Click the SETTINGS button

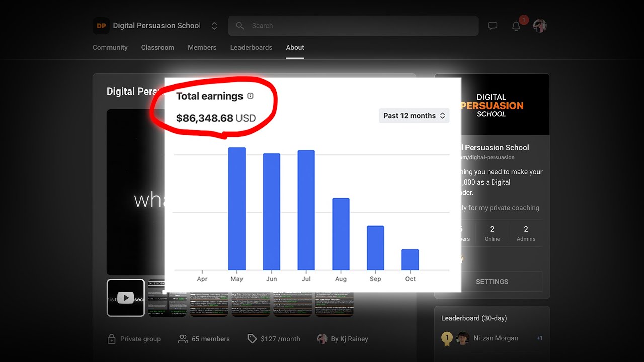[x=492, y=282]
